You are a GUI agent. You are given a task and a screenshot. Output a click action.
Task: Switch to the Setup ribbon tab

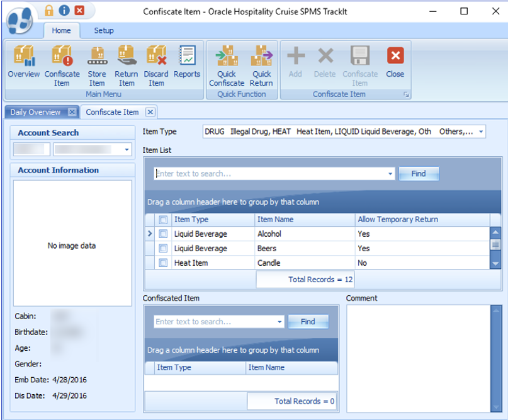click(104, 30)
